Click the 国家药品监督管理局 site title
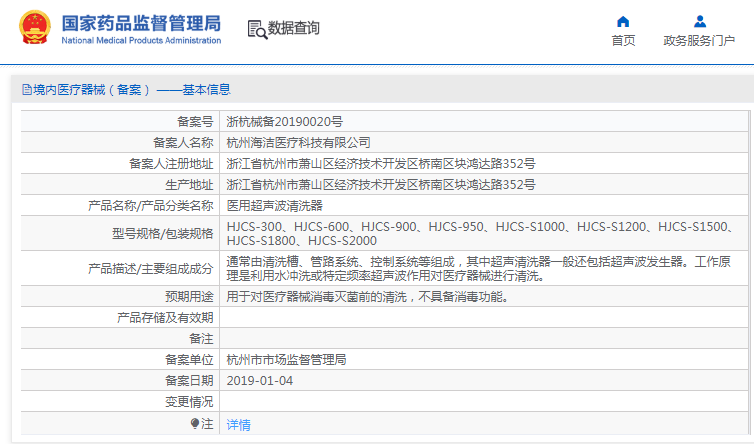 pos(141,22)
